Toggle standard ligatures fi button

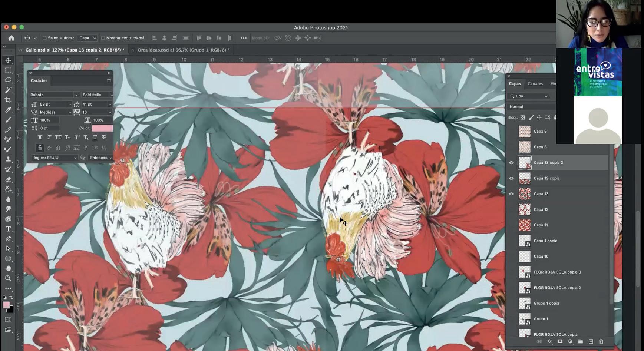[x=40, y=148]
